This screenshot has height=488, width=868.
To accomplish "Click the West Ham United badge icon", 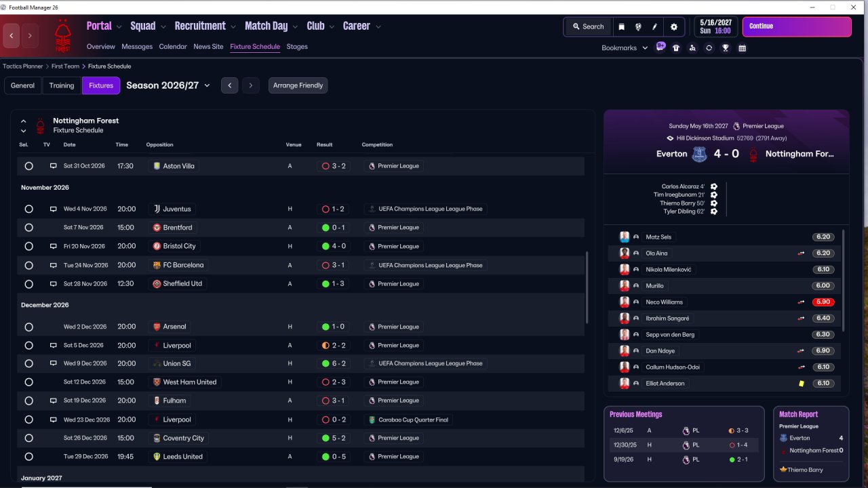I will pyautogui.click(x=157, y=382).
